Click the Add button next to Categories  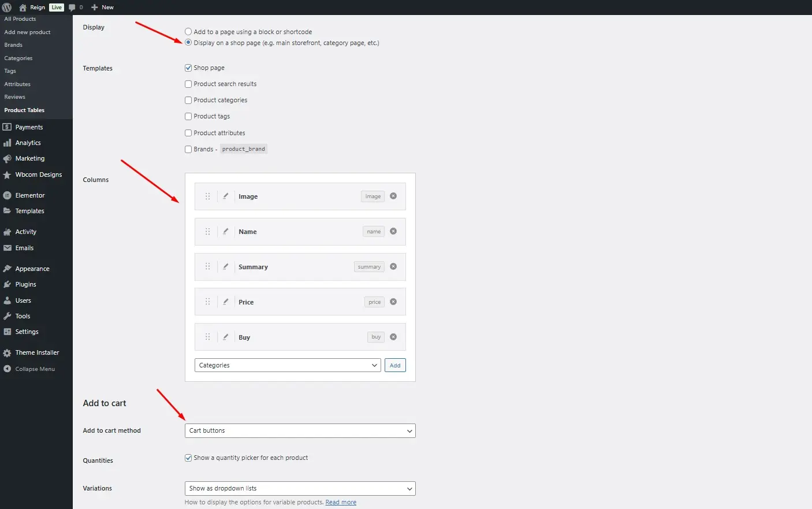[x=394, y=365]
